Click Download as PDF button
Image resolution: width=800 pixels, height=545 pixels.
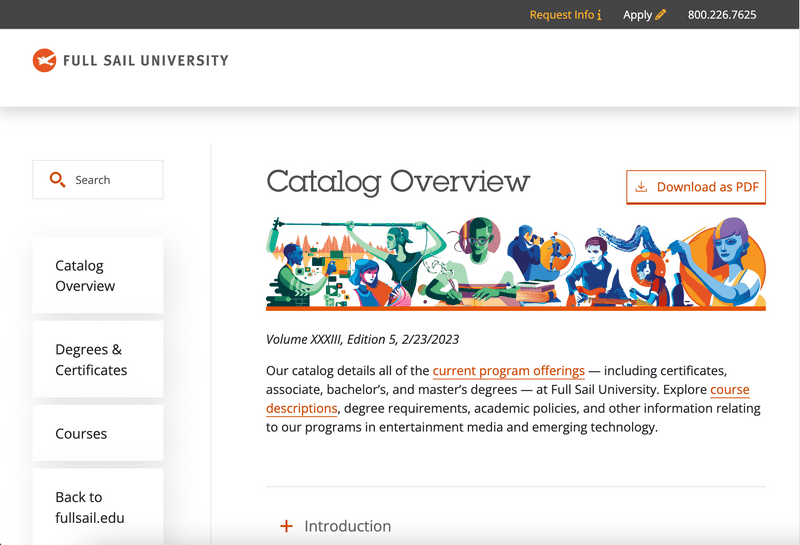(x=696, y=187)
